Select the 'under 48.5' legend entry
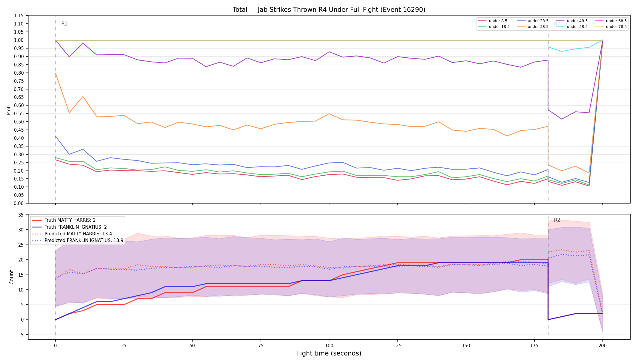Image resolution: width=637 pixels, height=364 pixels. tap(572, 21)
